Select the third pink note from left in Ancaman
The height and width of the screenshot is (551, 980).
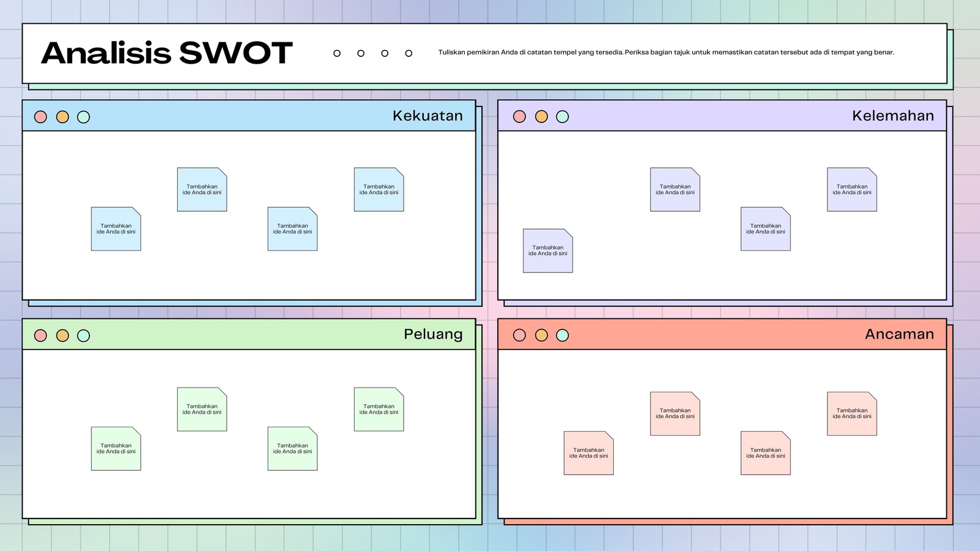[766, 453]
